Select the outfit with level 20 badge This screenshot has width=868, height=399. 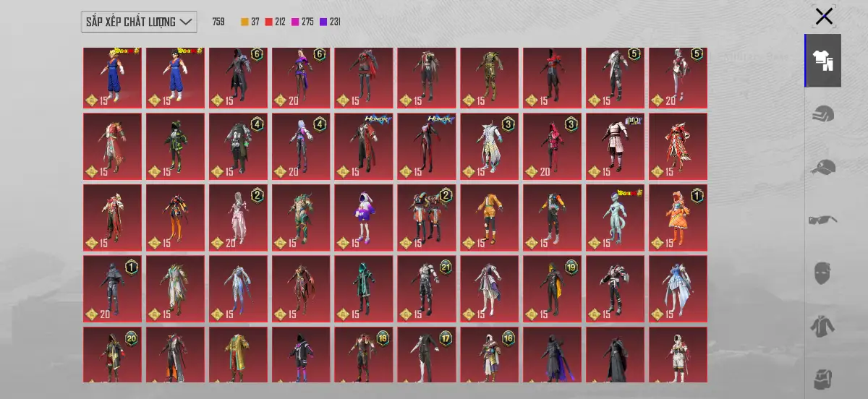coord(113,354)
